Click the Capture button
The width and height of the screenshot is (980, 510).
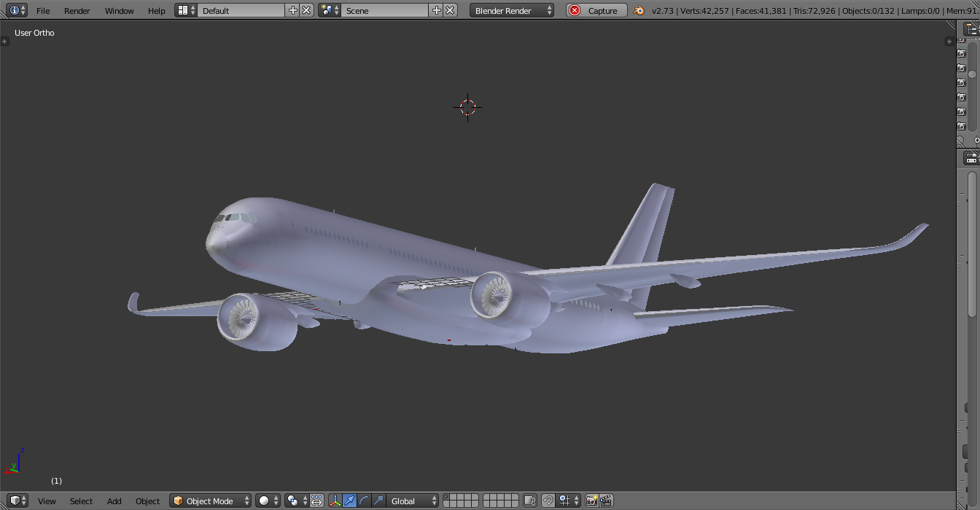(x=596, y=10)
